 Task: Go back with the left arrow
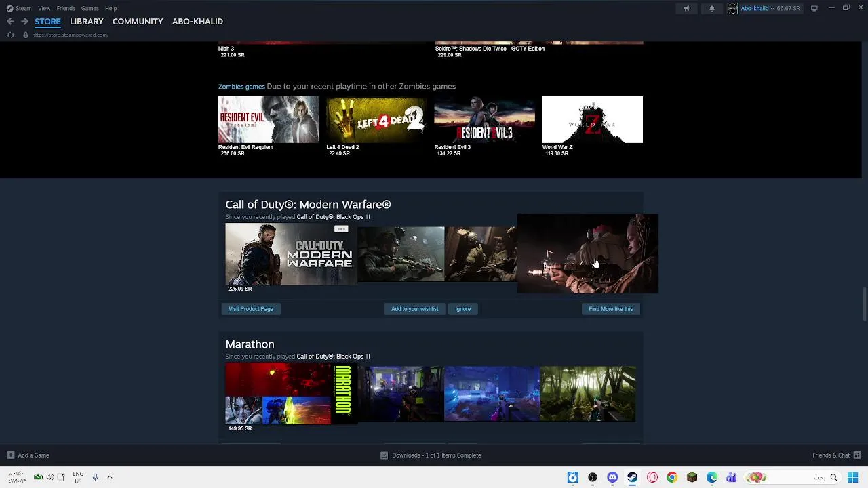point(10,22)
